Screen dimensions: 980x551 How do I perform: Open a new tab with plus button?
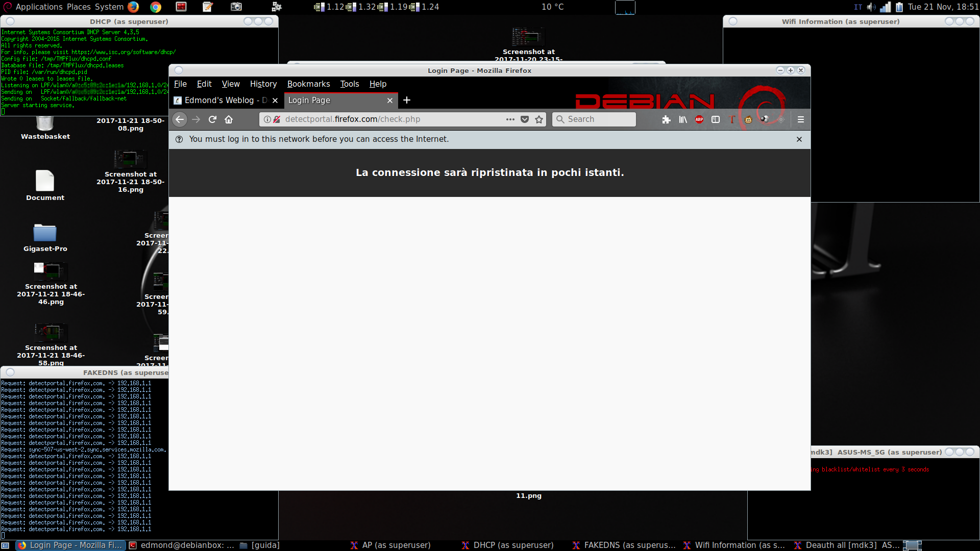point(407,101)
